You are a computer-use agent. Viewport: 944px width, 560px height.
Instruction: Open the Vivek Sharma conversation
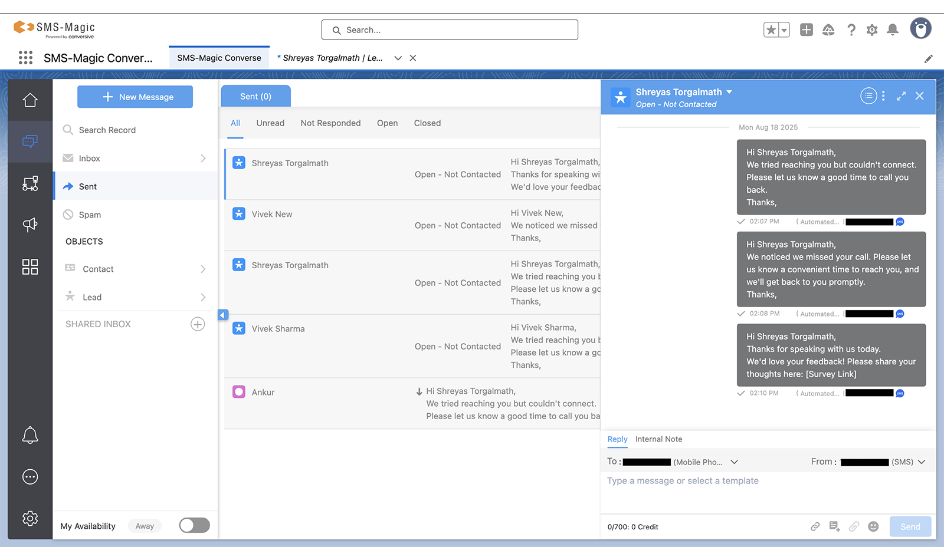click(x=412, y=347)
